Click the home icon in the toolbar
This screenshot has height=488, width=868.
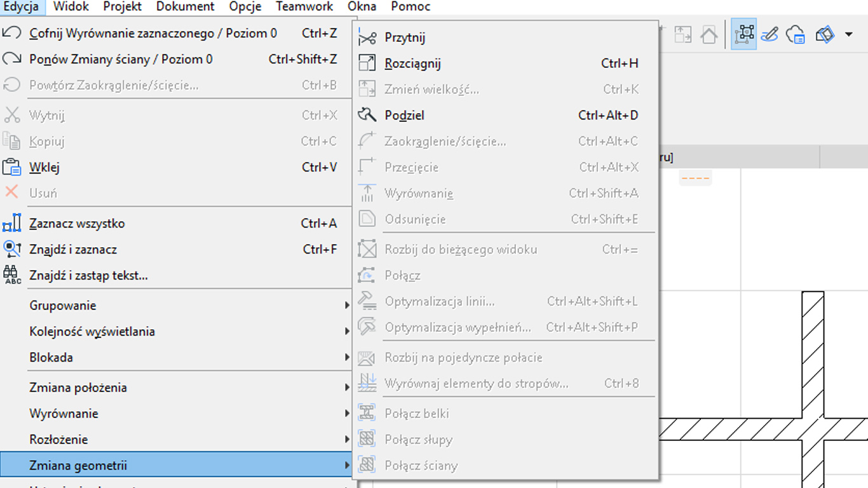709,34
